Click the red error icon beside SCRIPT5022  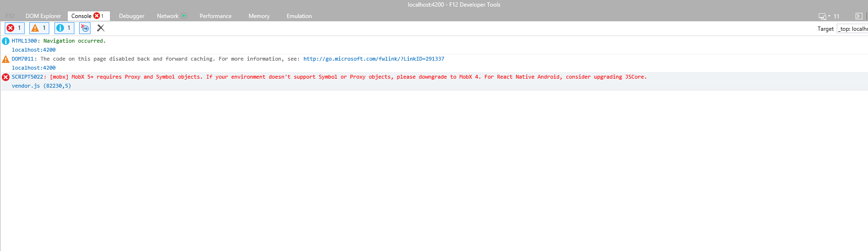point(6,77)
